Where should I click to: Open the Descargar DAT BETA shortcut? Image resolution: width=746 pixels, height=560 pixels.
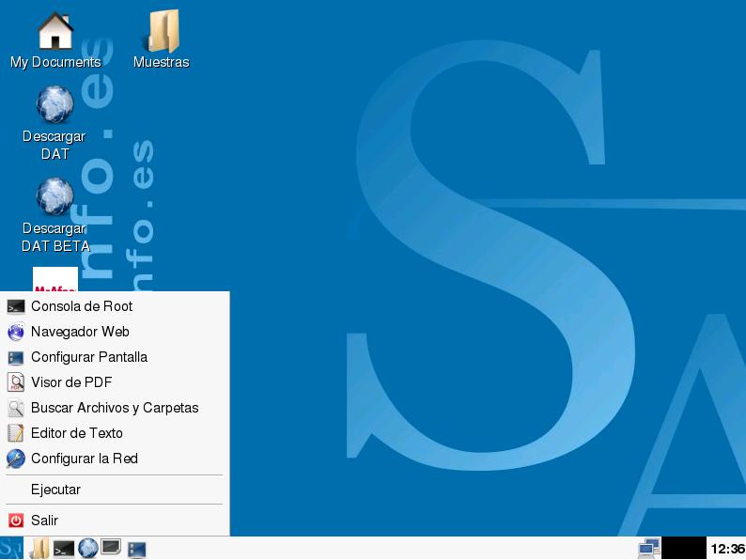point(55,196)
